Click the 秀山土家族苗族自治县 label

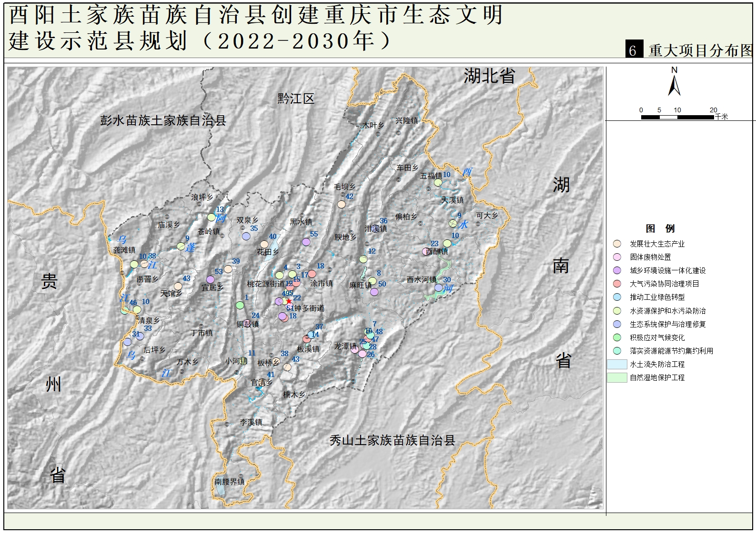coord(392,440)
